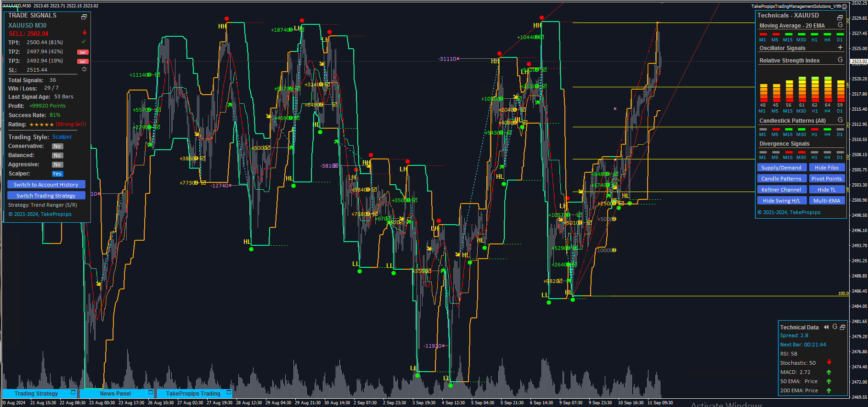The image size is (868, 407).
Task: Click the Hide TL button
Action: click(x=827, y=190)
